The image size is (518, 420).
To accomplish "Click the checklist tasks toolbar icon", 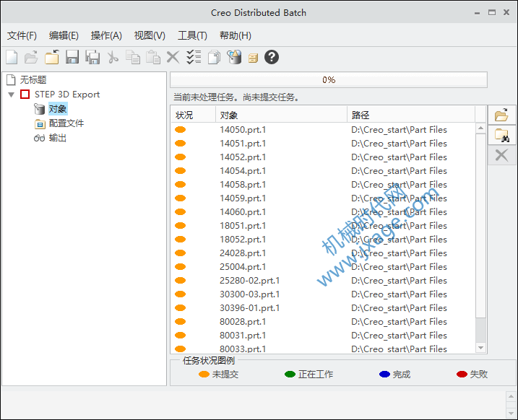I will click(194, 57).
